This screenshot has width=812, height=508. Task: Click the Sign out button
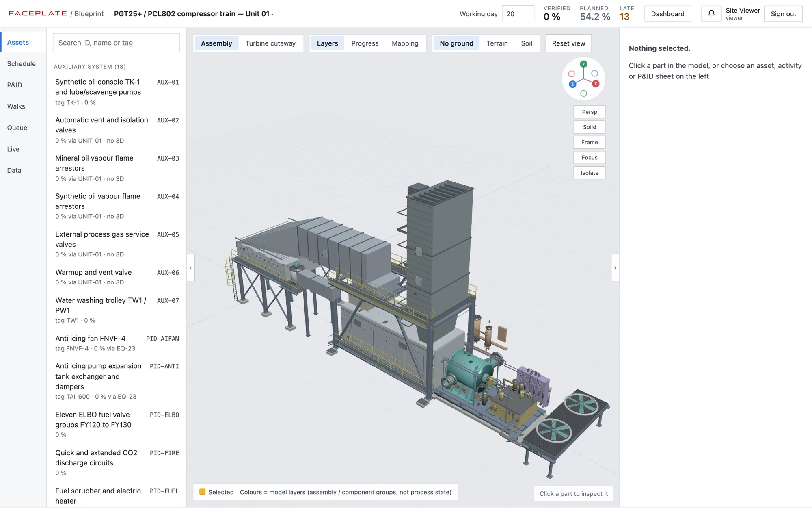coord(783,14)
